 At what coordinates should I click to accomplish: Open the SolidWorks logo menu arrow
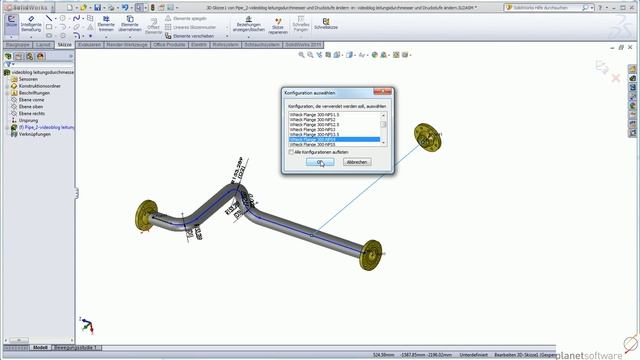click(x=52, y=8)
